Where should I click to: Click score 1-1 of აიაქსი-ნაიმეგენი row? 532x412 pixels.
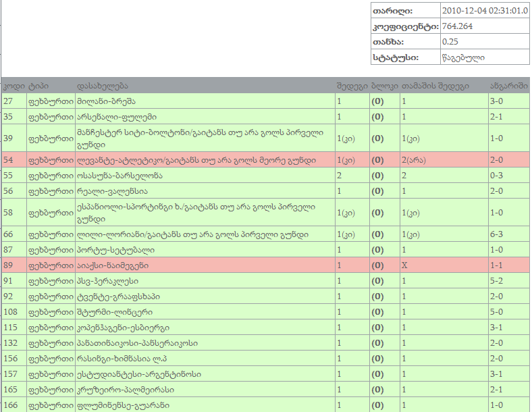(x=496, y=265)
